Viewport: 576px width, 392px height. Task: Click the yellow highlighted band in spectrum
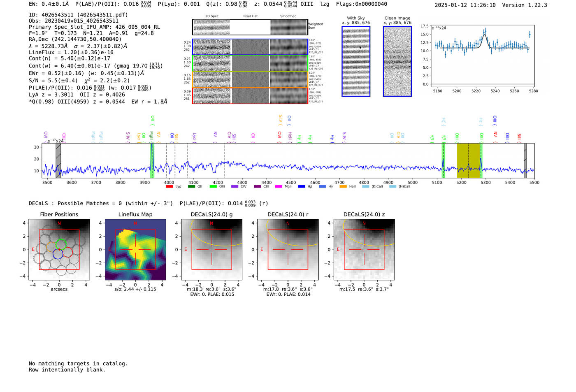(468, 160)
